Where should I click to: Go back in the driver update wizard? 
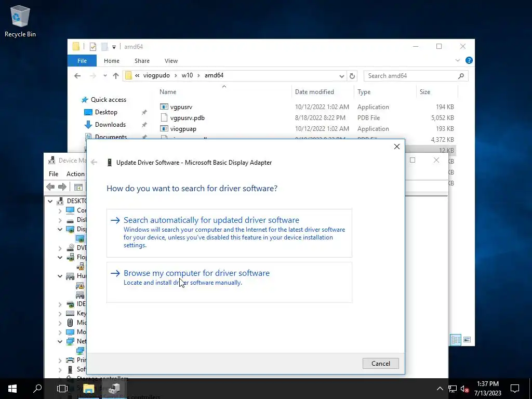tap(94, 162)
